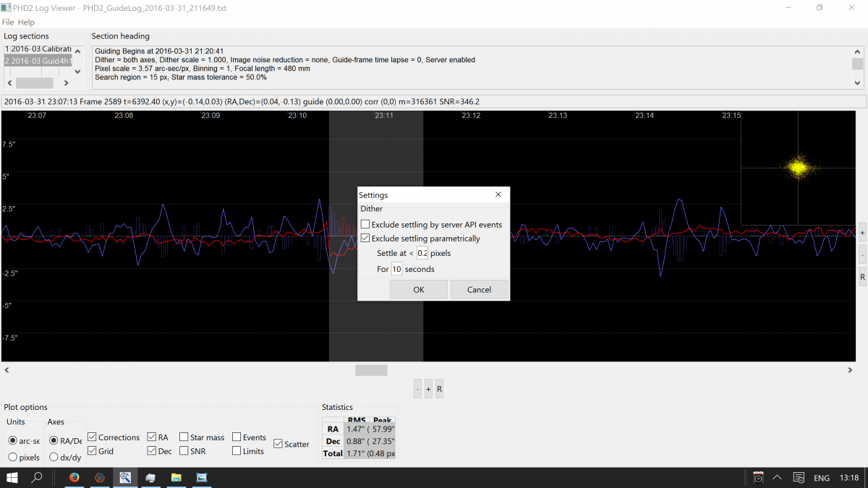Click the vertical scale plus icon on right edge

click(861, 233)
